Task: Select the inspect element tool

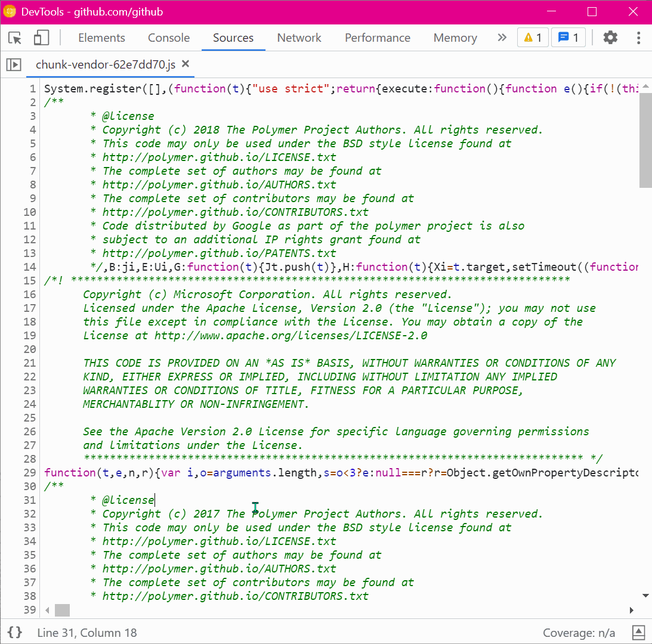Action: (15, 37)
